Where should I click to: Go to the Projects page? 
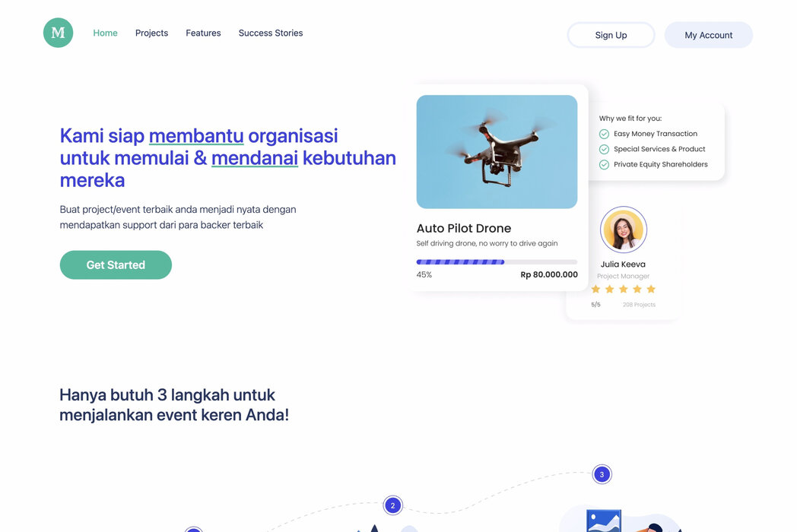[x=151, y=33]
